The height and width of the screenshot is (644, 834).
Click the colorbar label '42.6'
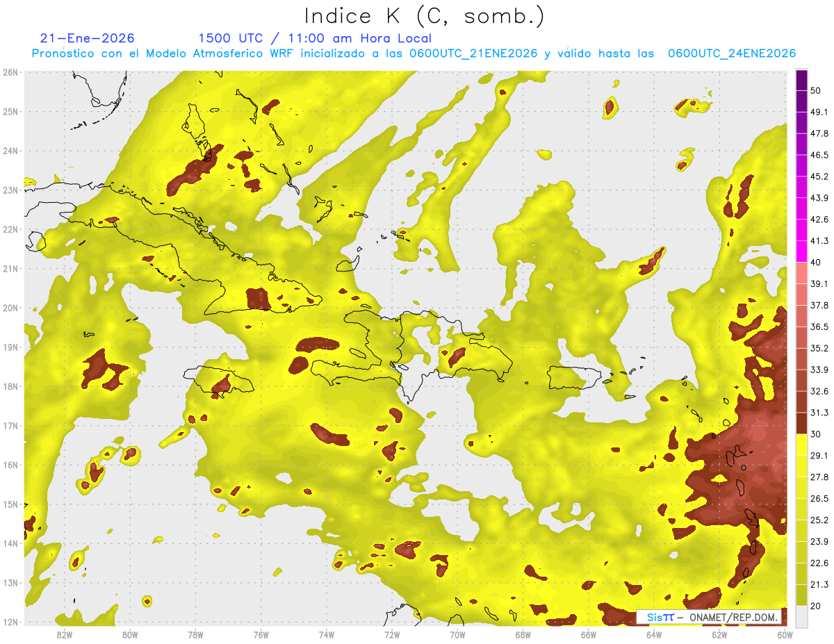click(819, 220)
